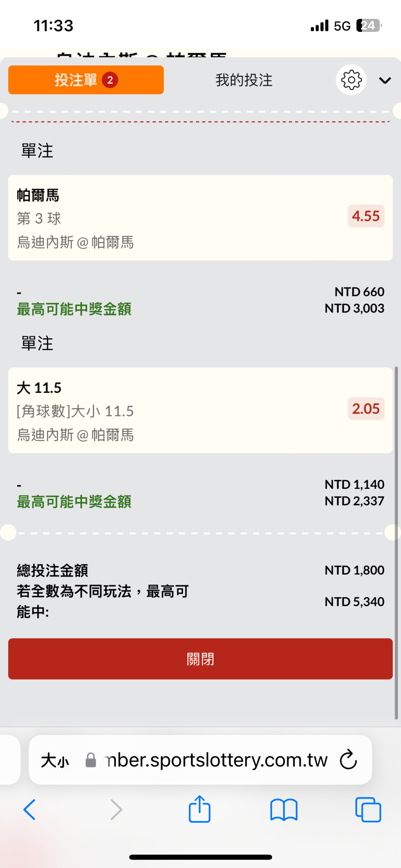Collapse bet slip with chevron arrow
This screenshot has width=401, height=868.
[385, 80]
